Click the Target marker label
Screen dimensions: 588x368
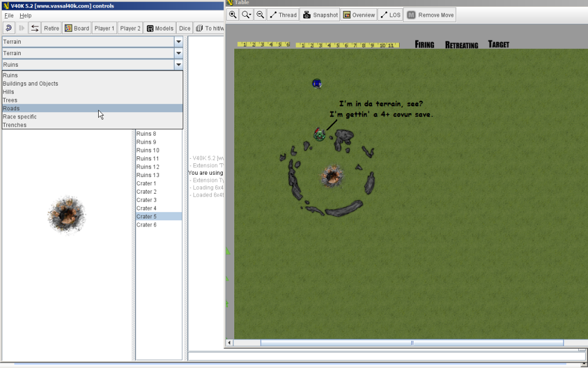click(498, 44)
